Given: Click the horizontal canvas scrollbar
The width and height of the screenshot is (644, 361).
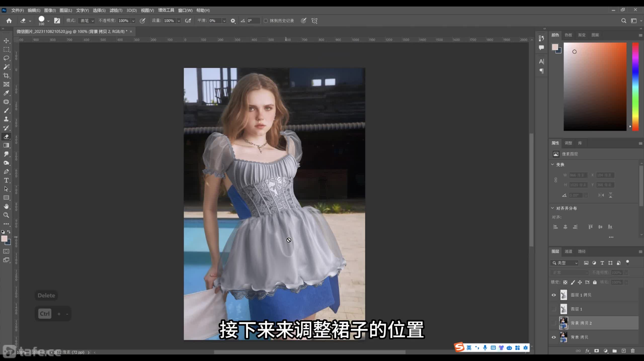Looking at the screenshot, I should point(310,352).
